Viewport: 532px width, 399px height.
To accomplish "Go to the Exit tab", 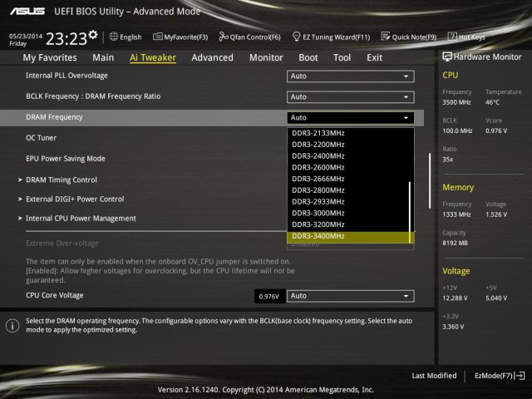I will 374,57.
